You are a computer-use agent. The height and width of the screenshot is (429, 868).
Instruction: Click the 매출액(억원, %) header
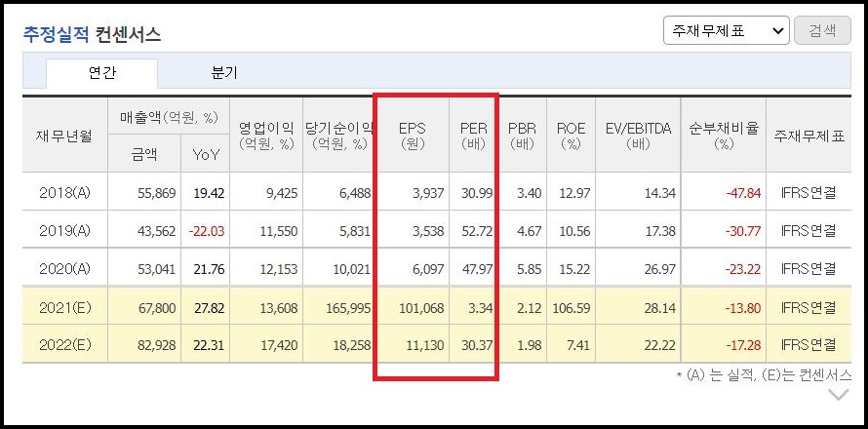169,117
